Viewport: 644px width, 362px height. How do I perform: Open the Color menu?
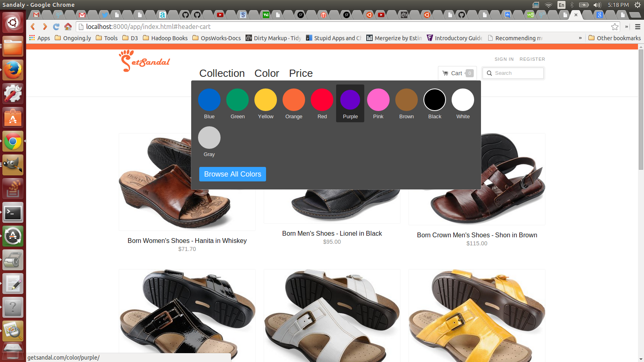[267, 73]
